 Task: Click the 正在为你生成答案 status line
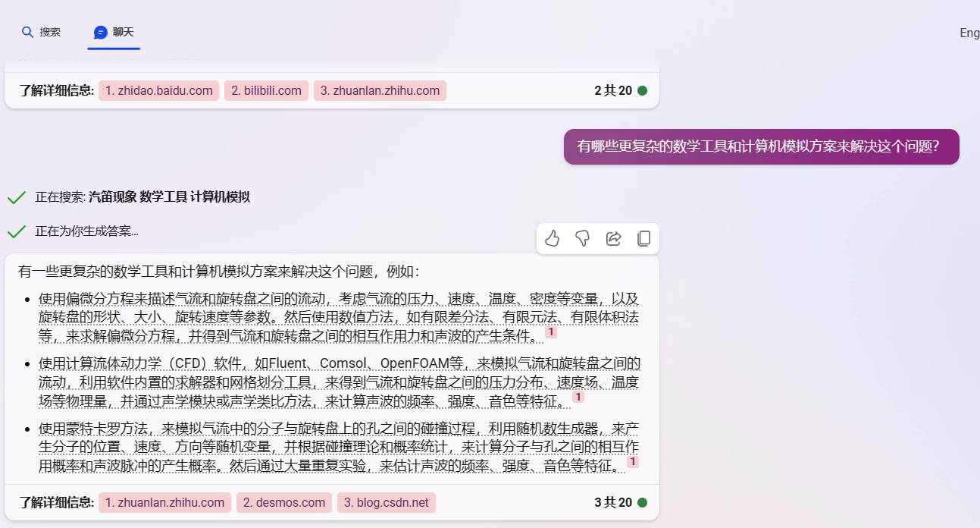(87, 231)
